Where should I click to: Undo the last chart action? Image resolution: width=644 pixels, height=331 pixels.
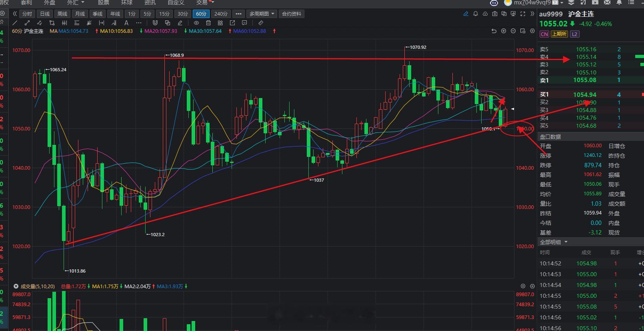coord(494,31)
